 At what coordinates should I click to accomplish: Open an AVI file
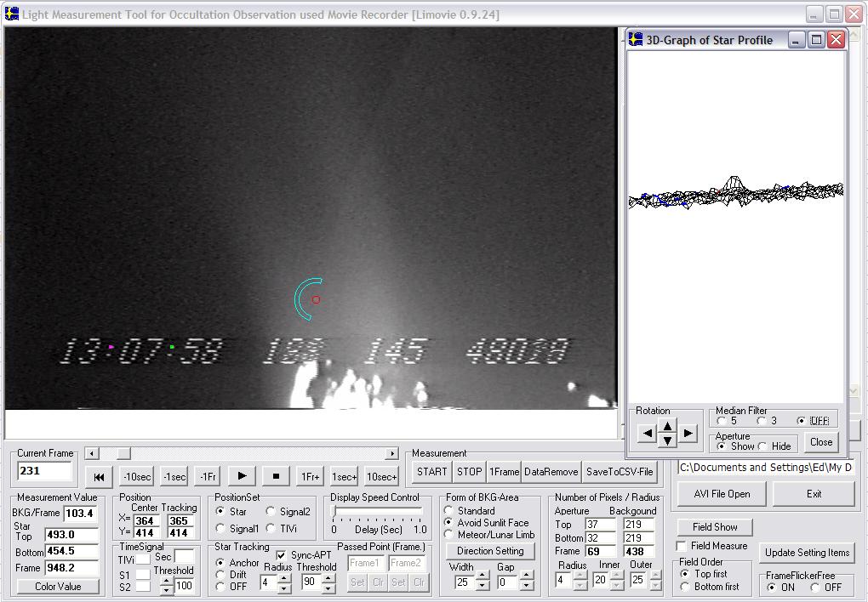tap(721, 494)
